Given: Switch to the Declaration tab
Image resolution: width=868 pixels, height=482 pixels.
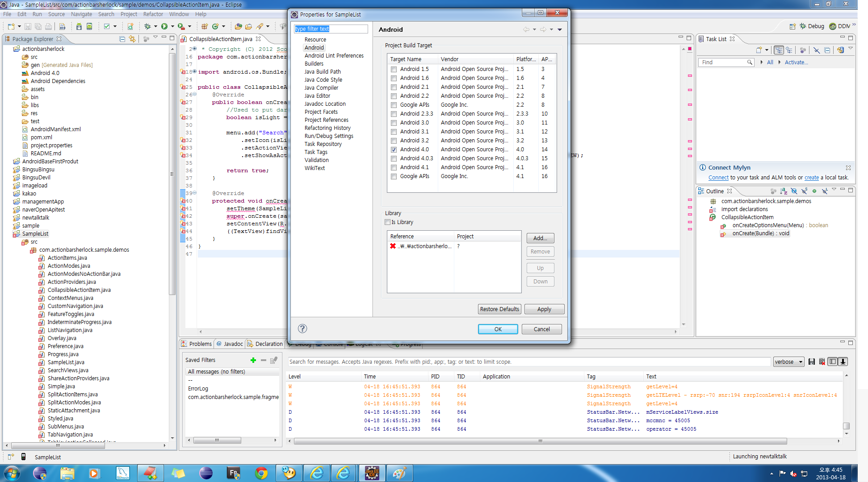Looking at the screenshot, I should pyautogui.click(x=265, y=344).
